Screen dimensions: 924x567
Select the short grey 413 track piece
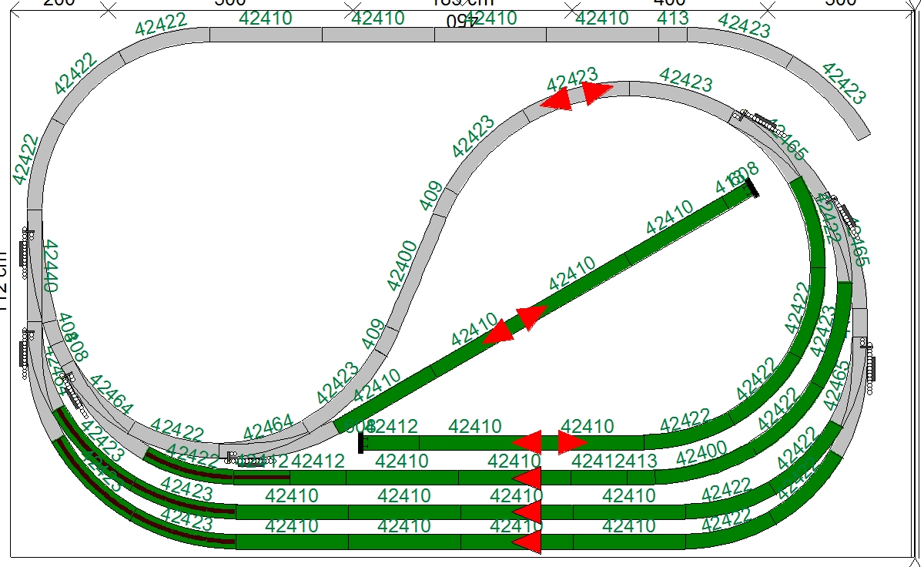point(673,35)
